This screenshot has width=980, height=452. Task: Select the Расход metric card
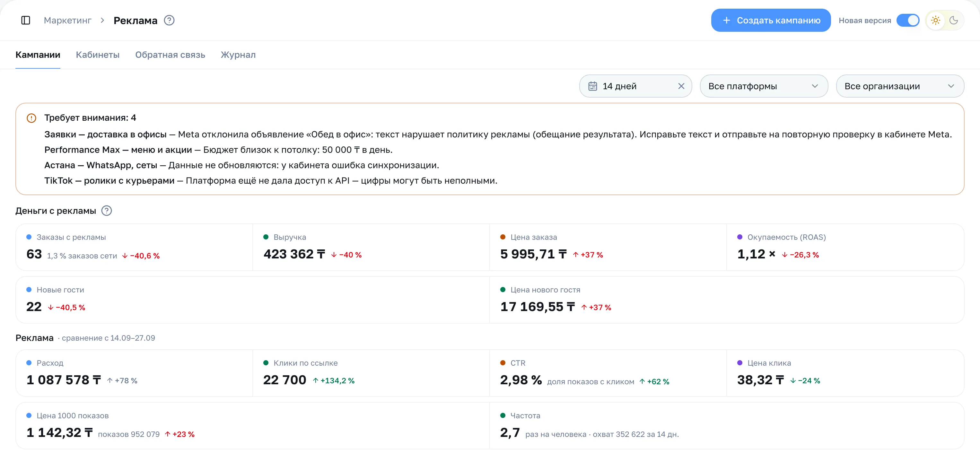tap(134, 373)
